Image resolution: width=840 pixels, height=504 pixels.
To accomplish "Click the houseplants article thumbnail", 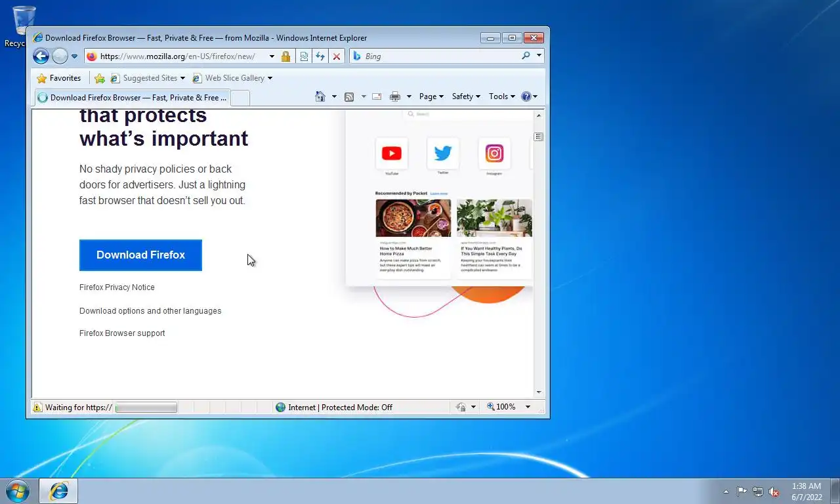I will pyautogui.click(x=494, y=219).
